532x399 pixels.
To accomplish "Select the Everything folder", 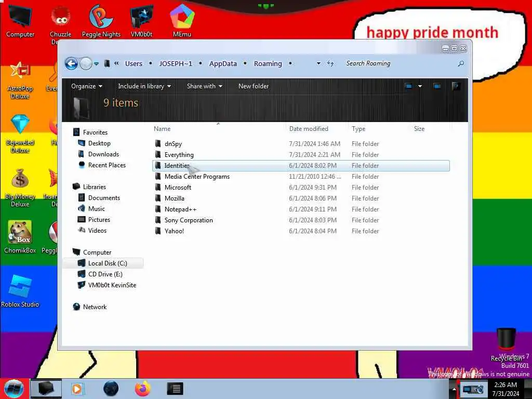I will click(x=301, y=155).
